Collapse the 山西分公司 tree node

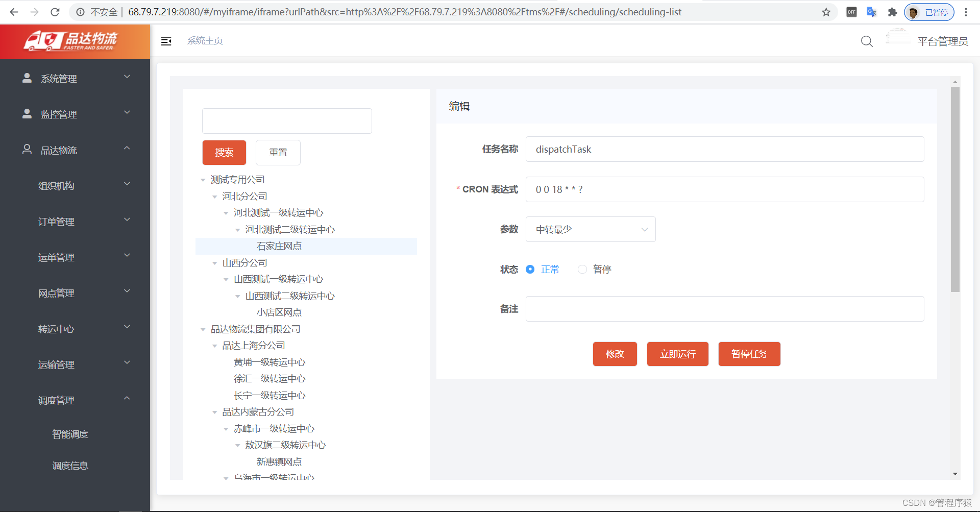[x=215, y=263]
